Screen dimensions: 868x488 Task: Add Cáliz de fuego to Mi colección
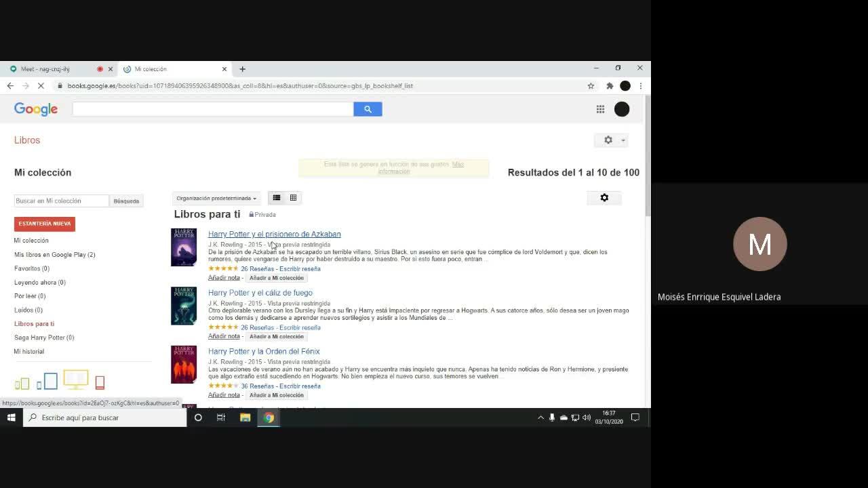tap(277, 336)
